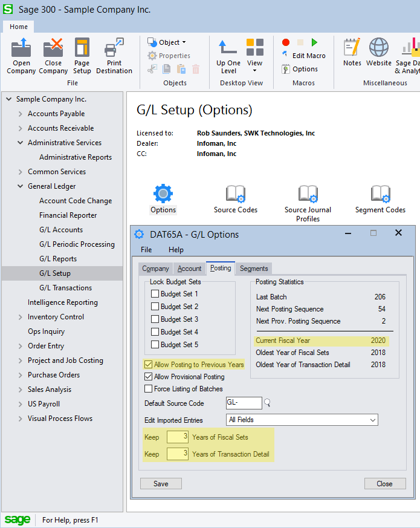Viewport: 420px width, 528px height.
Task: Run macro with green play icon
Action: [314, 42]
